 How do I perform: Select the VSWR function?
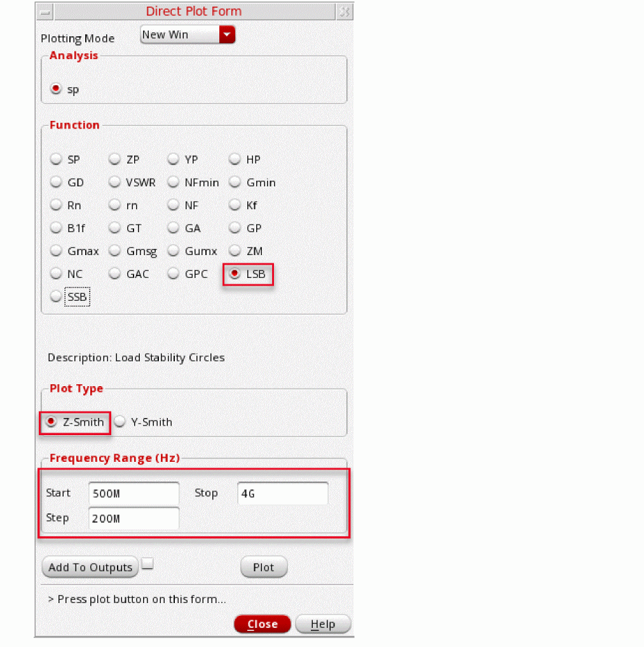pos(114,182)
